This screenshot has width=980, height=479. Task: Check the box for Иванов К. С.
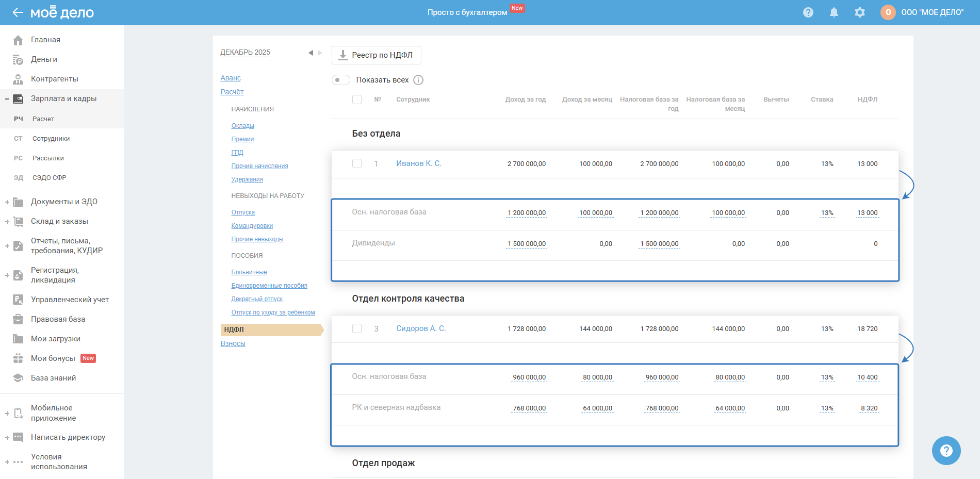(x=357, y=163)
